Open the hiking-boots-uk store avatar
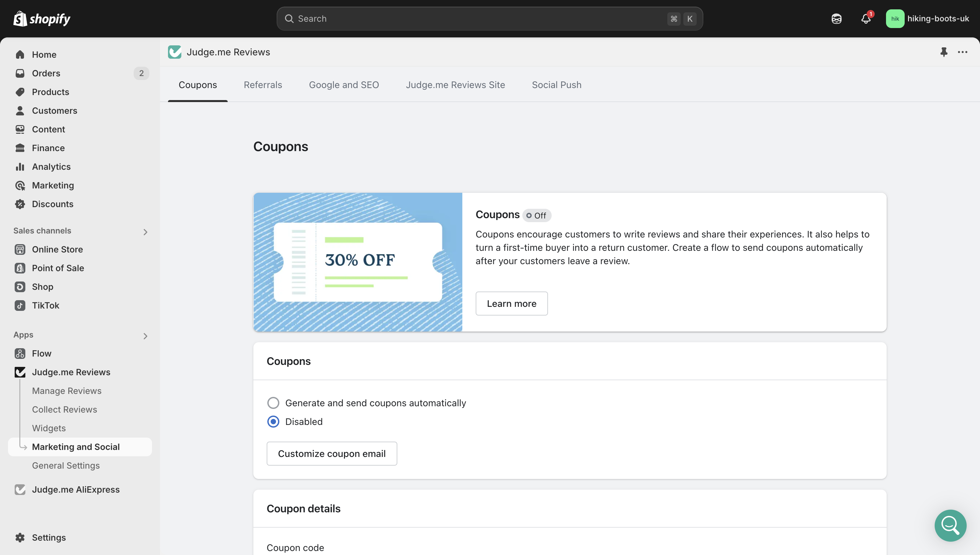The image size is (980, 555). click(895, 19)
